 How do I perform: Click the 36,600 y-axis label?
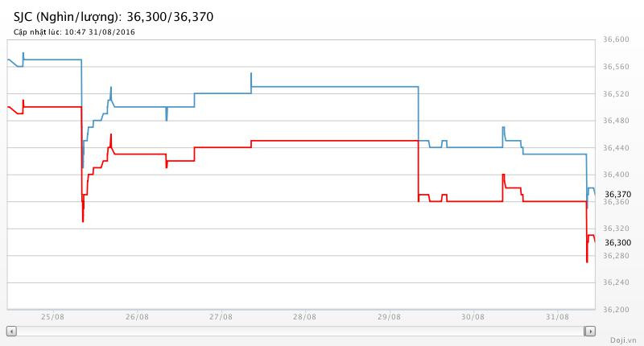(616, 40)
